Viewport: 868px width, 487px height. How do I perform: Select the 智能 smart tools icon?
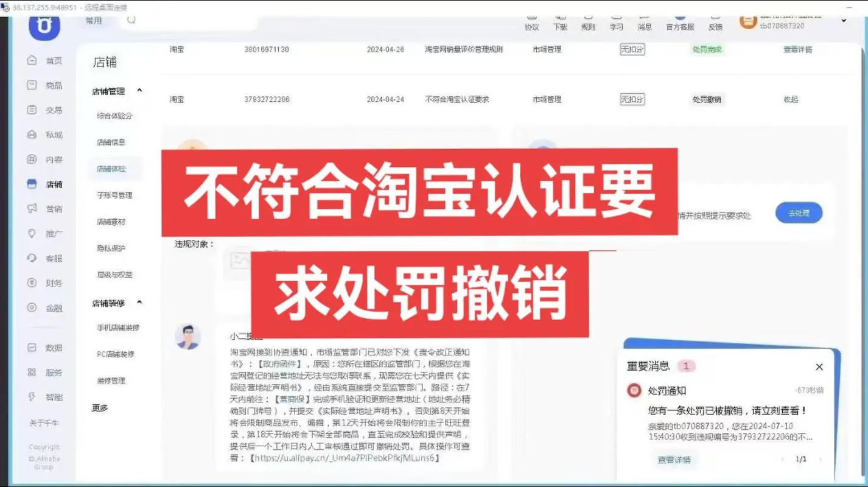tap(33, 397)
